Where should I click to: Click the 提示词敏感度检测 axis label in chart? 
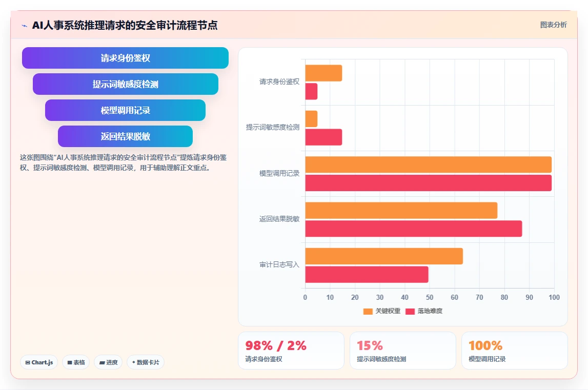[x=273, y=128]
